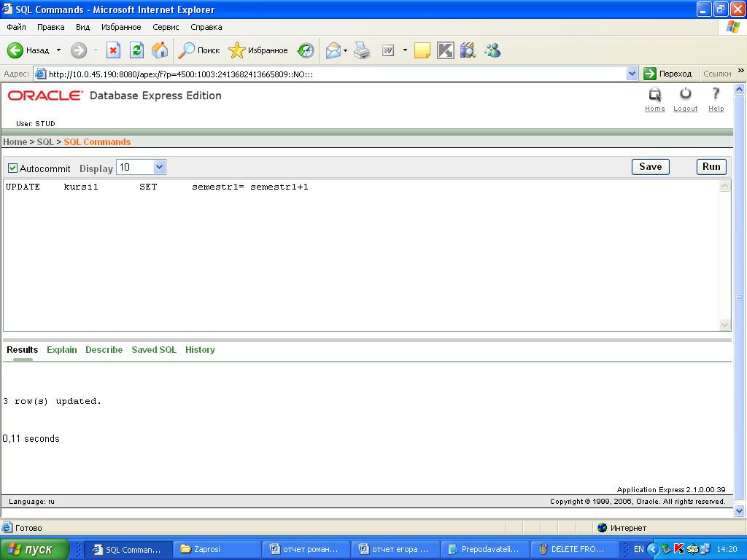Expand the mail options dropdown arrow
The height and width of the screenshot is (560, 747).
pyautogui.click(x=345, y=50)
